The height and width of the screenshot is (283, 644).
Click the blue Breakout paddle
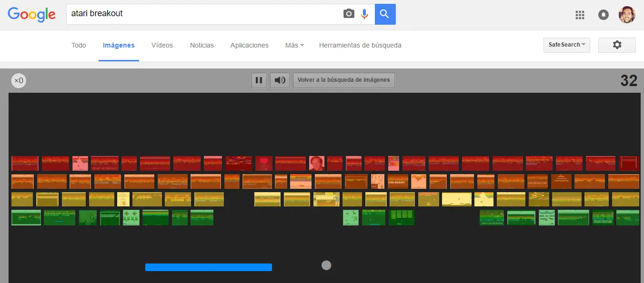[x=209, y=267]
